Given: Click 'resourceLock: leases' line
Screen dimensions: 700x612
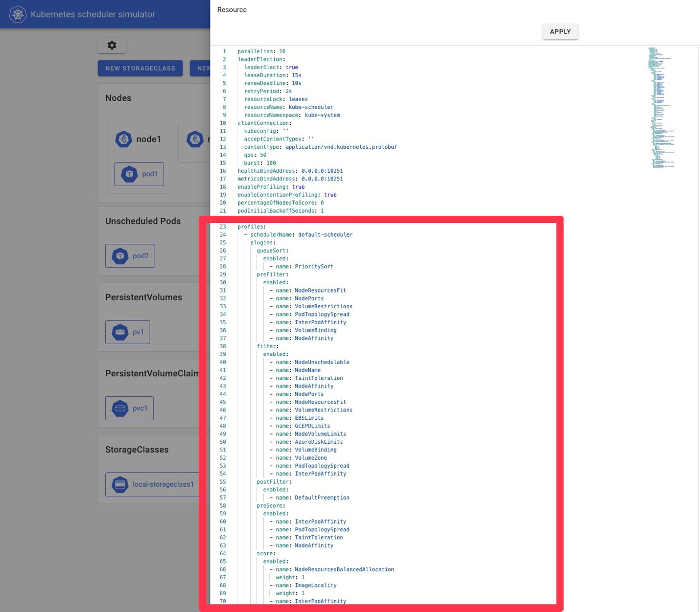Looking at the screenshot, I should (x=276, y=99).
